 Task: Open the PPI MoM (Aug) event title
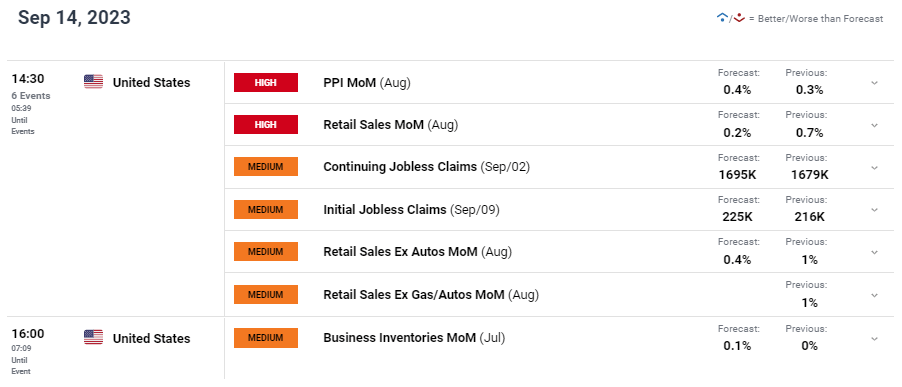pyautogui.click(x=367, y=83)
